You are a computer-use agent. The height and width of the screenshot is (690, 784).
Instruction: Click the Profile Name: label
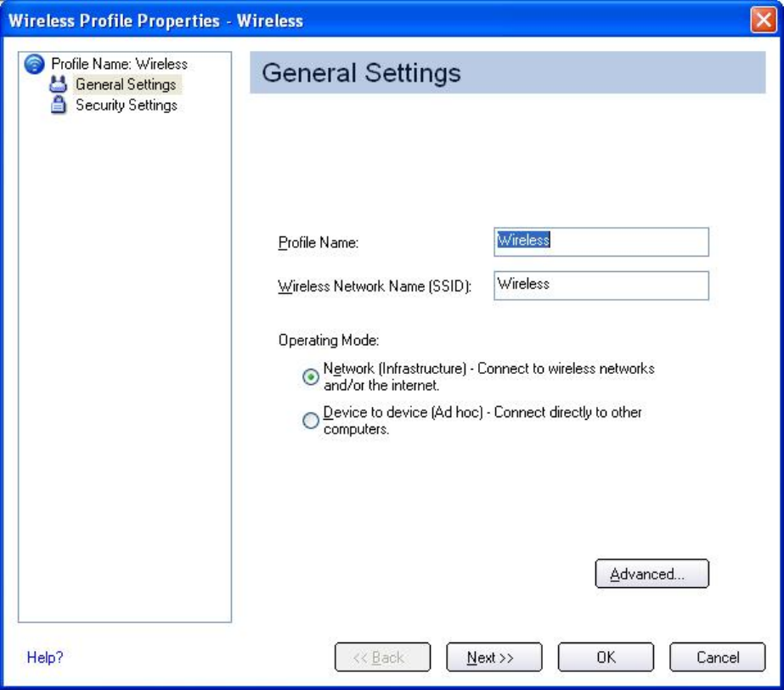(319, 243)
